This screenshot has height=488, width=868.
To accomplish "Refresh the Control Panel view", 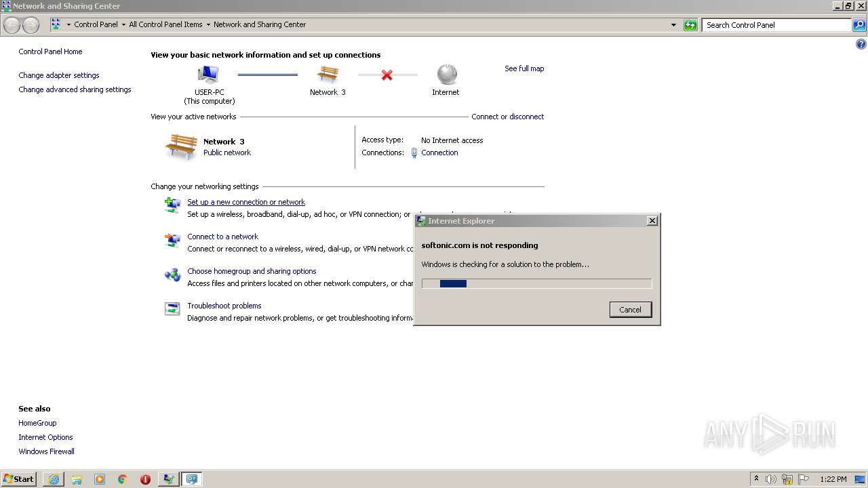I will click(x=690, y=25).
